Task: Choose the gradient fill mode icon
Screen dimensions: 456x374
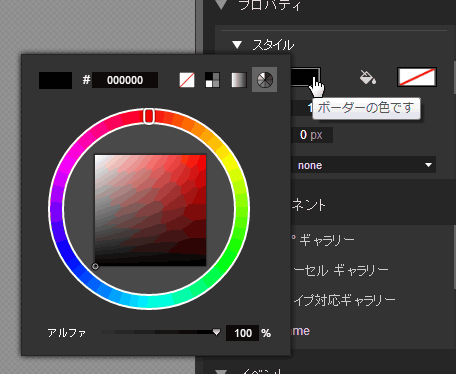Action: [x=239, y=80]
